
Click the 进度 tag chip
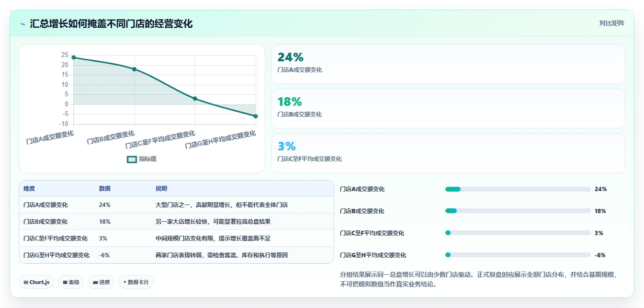(101, 282)
